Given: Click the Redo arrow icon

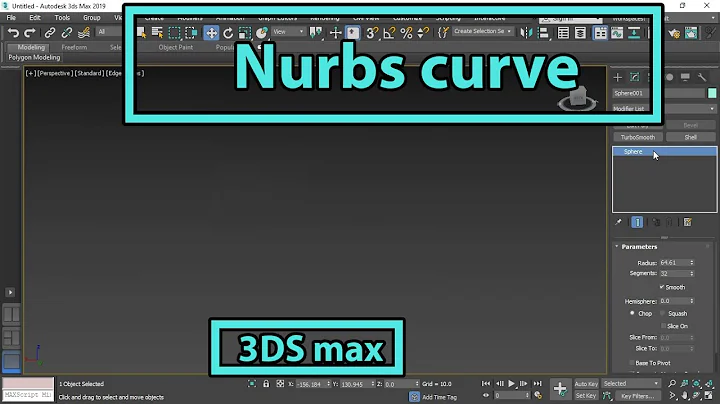Looking at the screenshot, I should click(x=30, y=33).
